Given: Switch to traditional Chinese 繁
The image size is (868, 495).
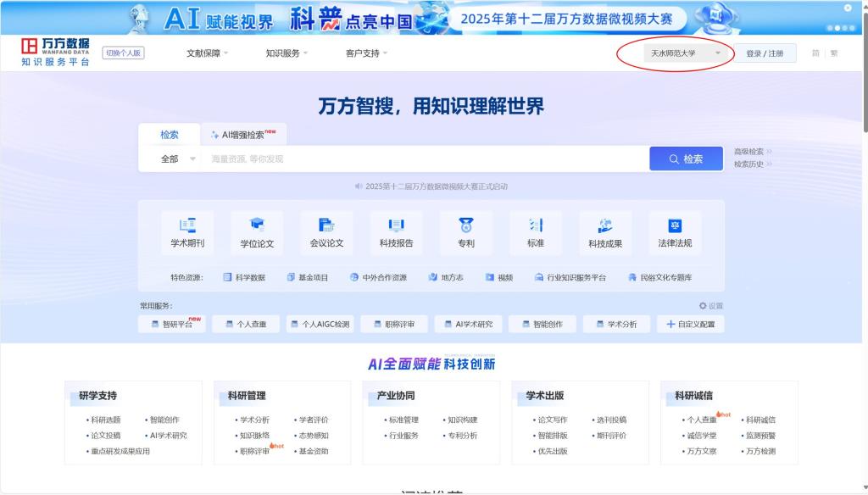Looking at the screenshot, I should [834, 53].
